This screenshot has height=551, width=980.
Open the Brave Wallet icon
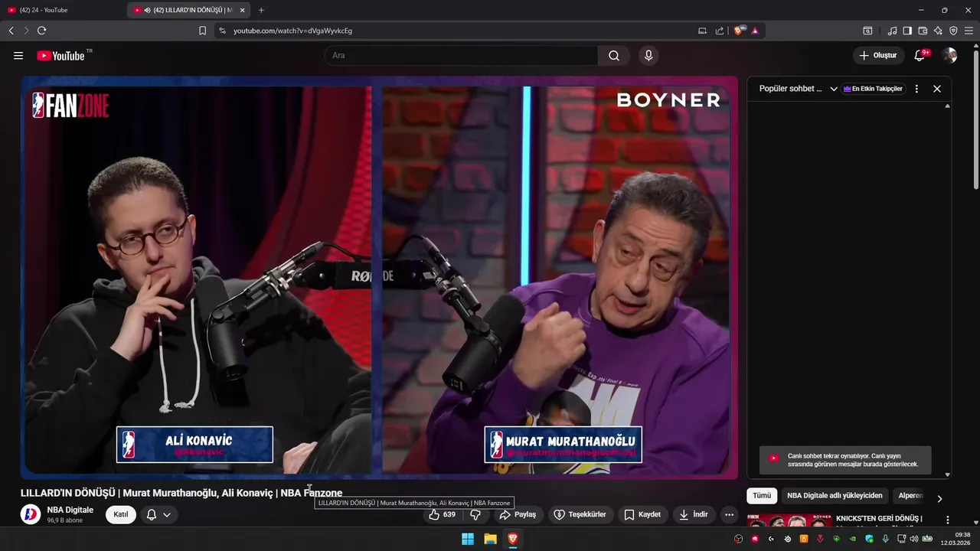[x=923, y=31]
